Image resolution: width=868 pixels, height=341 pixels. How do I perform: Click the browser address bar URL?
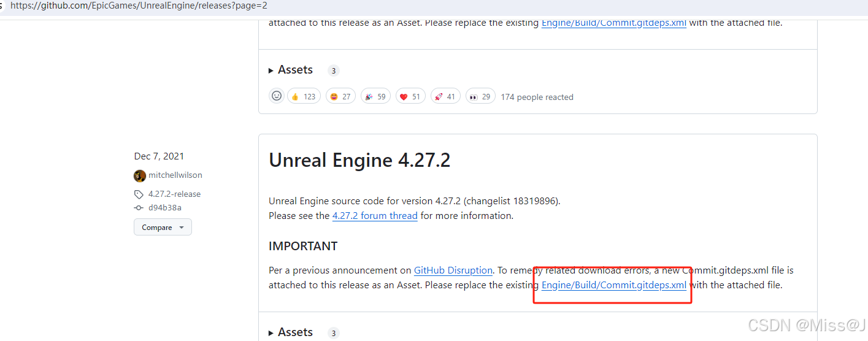click(x=139, y=6)
